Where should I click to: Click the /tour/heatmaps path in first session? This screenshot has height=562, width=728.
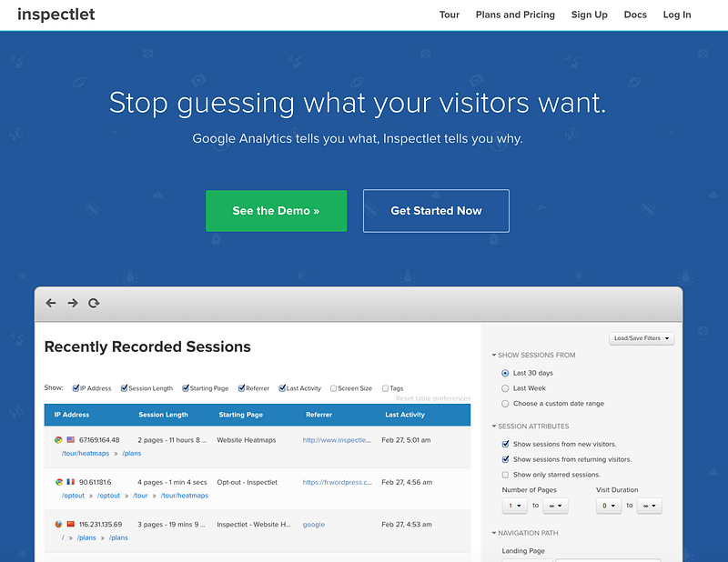tap(86, 454)
